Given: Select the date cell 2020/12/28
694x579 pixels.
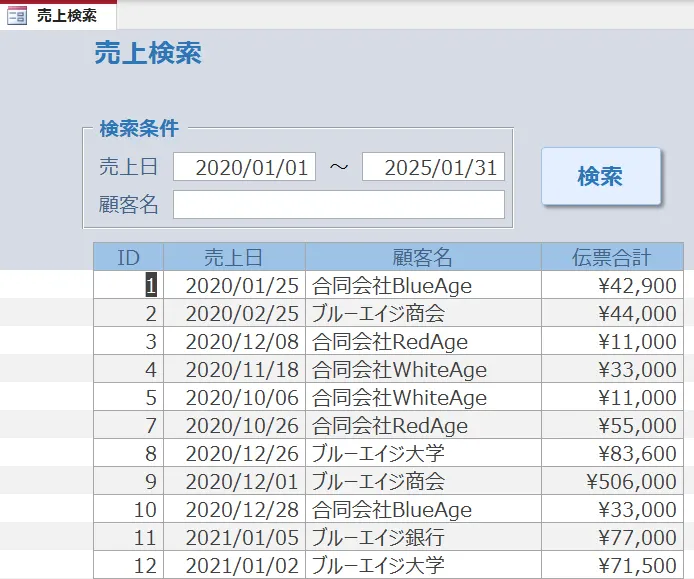Looking at the screenshot, I should [x=235, y=510].
